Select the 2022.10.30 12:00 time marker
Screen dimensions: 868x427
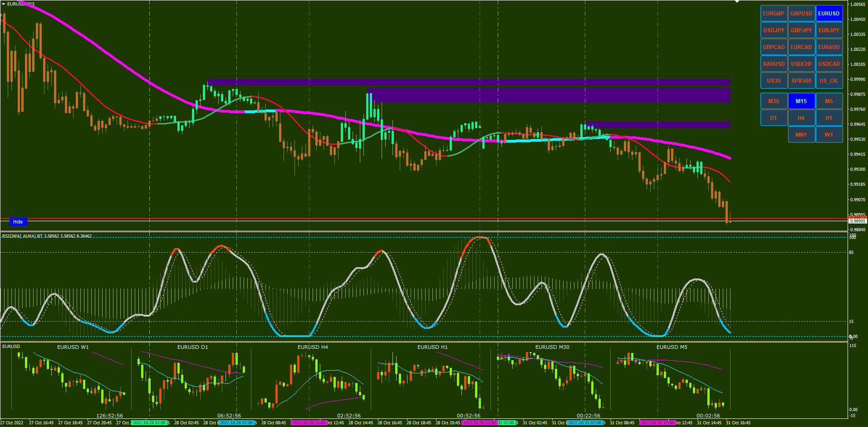(x=480, y=423)
